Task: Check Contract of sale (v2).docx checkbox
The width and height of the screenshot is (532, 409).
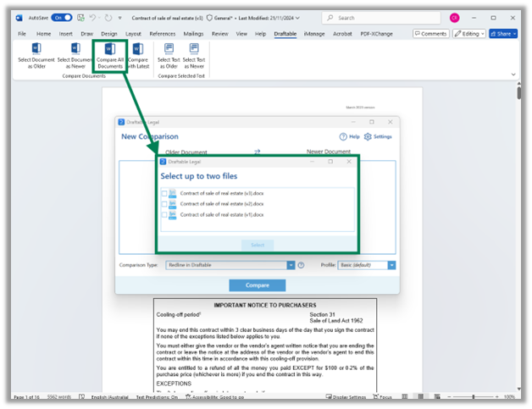Action: (x=164, y=204)
